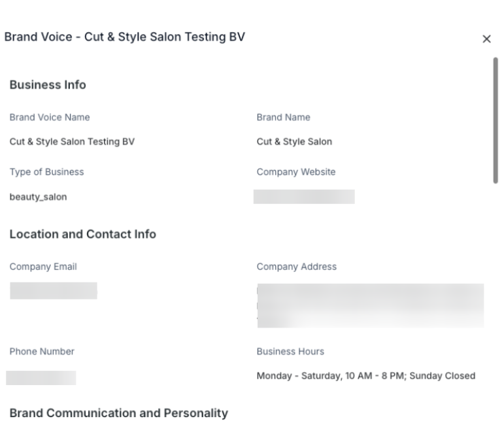Click the vertical scrollbar thumb
This screenshot has height=442, width=504.
pos(496,120)
